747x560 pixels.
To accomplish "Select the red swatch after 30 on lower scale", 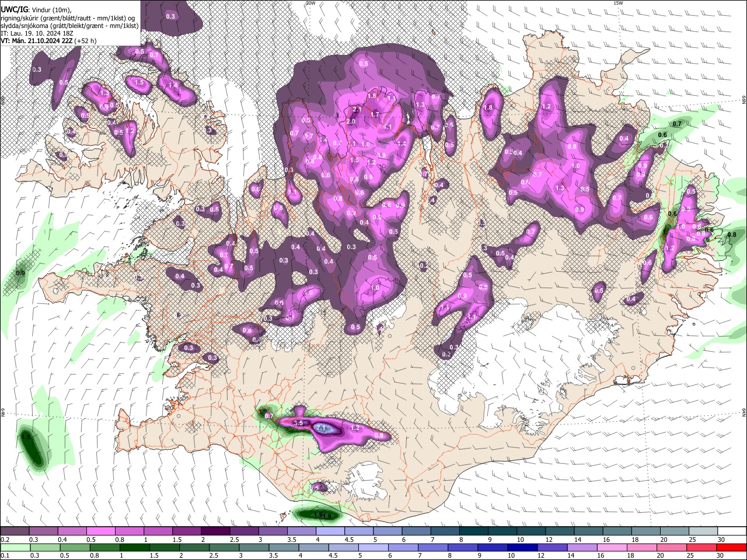I will pyautogui.click(x=730, y=548).
